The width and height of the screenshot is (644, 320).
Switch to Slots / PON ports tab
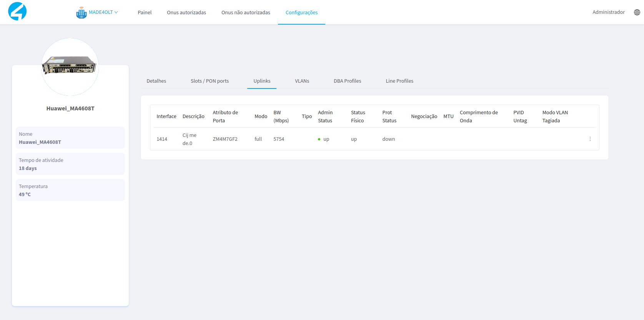[210, 81]
